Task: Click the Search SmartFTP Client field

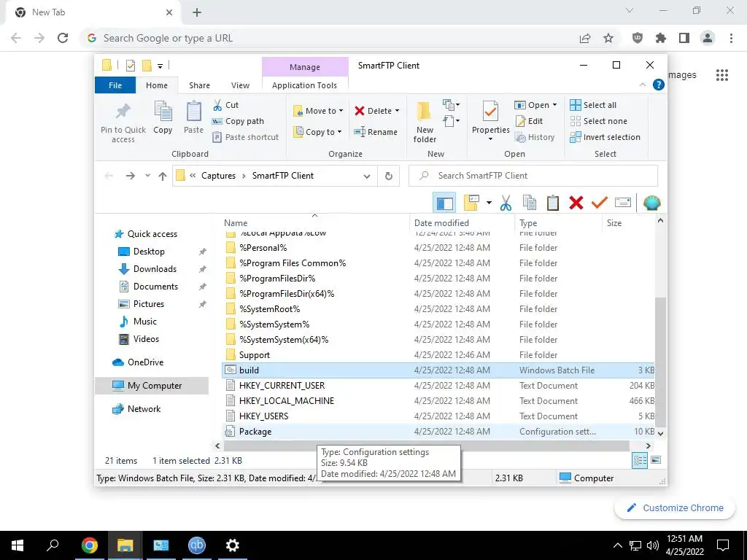Action: click(533, 176)
